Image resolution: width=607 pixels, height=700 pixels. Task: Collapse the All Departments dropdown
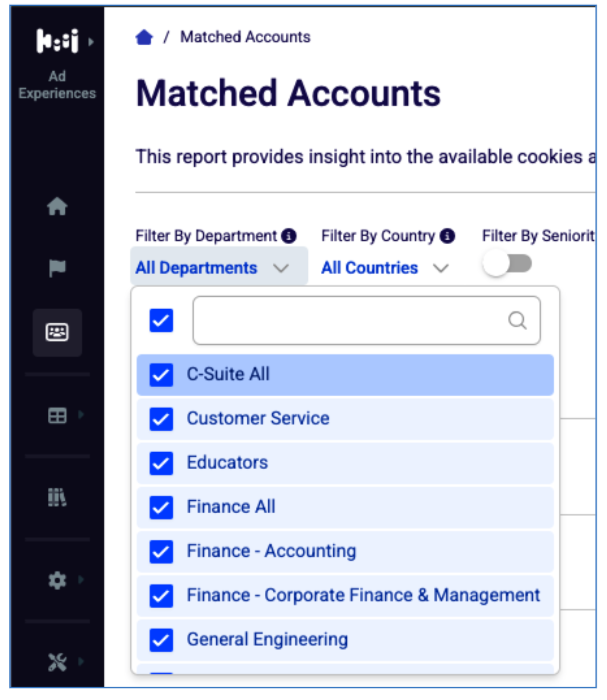point(219,268)
